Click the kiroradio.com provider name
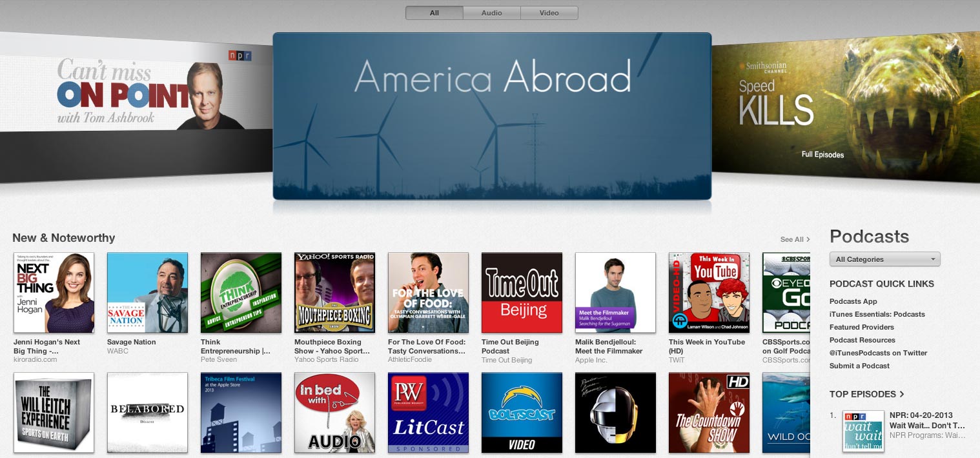This screenshot has width=980, height=458. pos(35,359)
